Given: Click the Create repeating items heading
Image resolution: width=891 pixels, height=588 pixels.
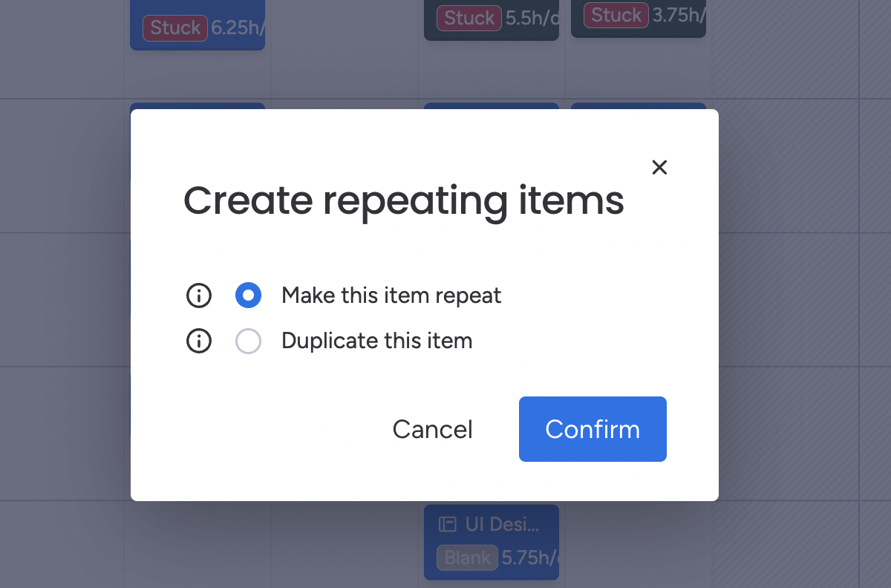Looking at the screenshot, I should pyautogui.click(x=404, y=200).
